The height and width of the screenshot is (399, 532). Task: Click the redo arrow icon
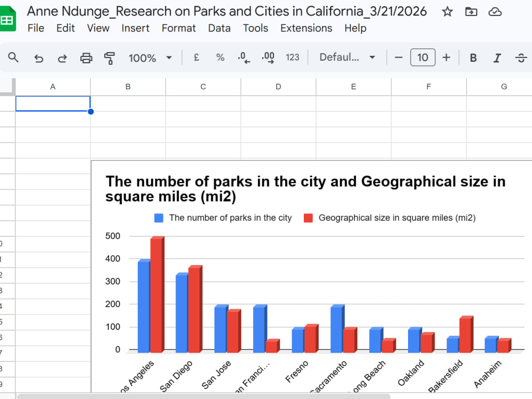[x=62, y=58]
